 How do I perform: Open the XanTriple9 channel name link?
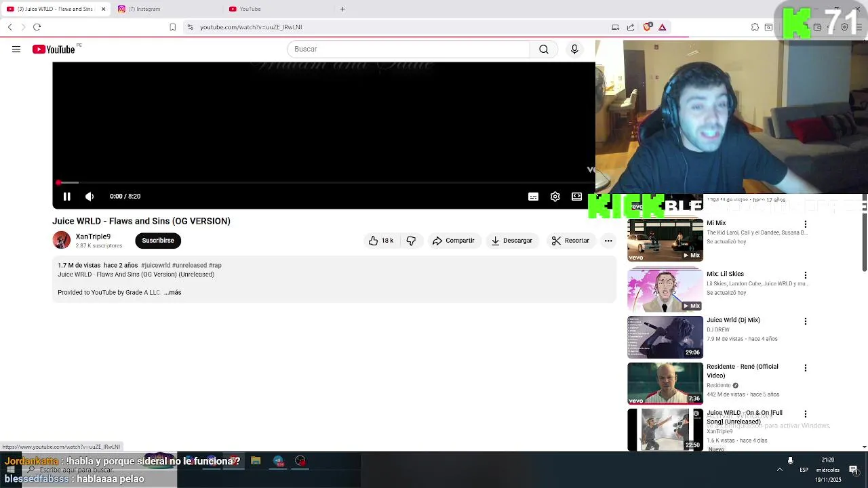coord(93,237)
